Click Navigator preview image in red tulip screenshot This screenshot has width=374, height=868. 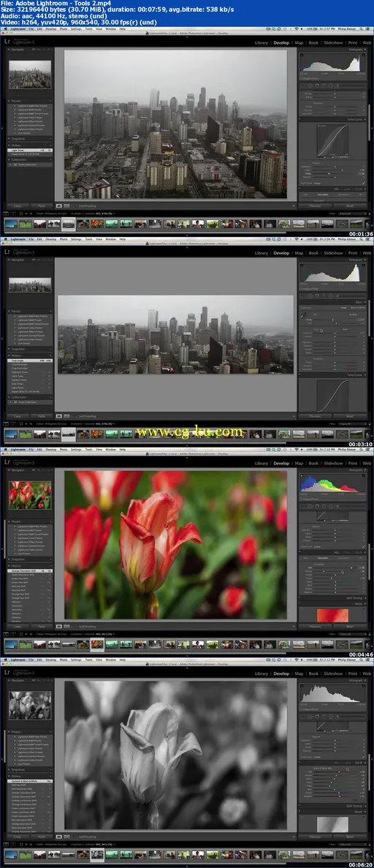tap(30, 495)
